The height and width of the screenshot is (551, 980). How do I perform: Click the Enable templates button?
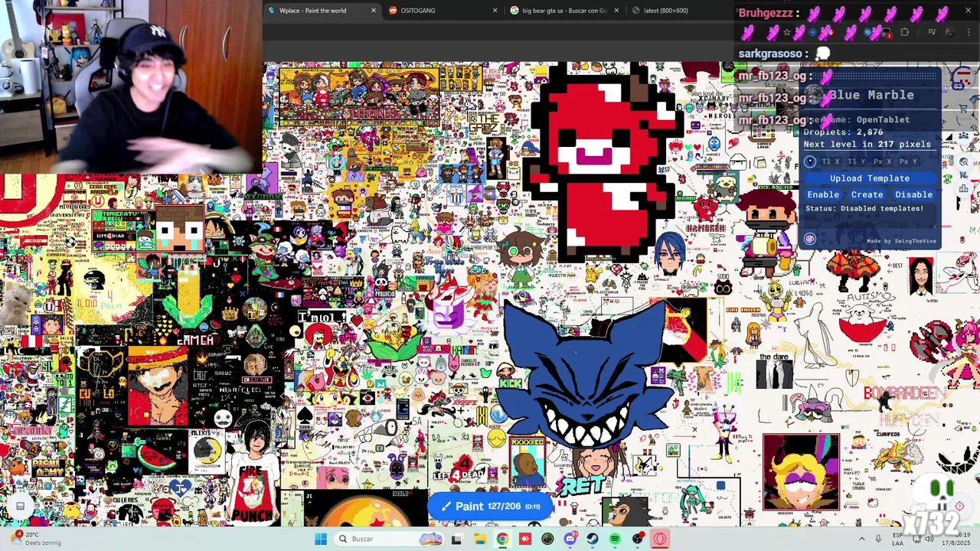(x=823, y=194)
